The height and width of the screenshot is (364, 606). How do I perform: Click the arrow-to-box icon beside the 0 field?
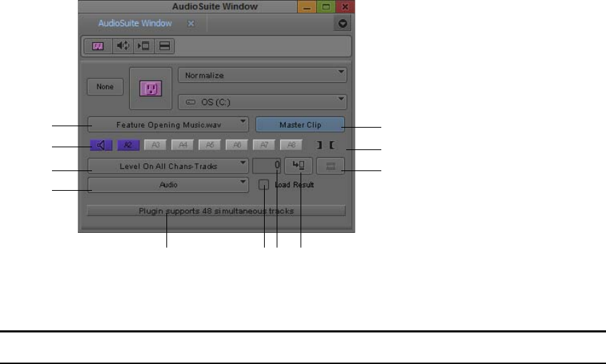(298, 166)
